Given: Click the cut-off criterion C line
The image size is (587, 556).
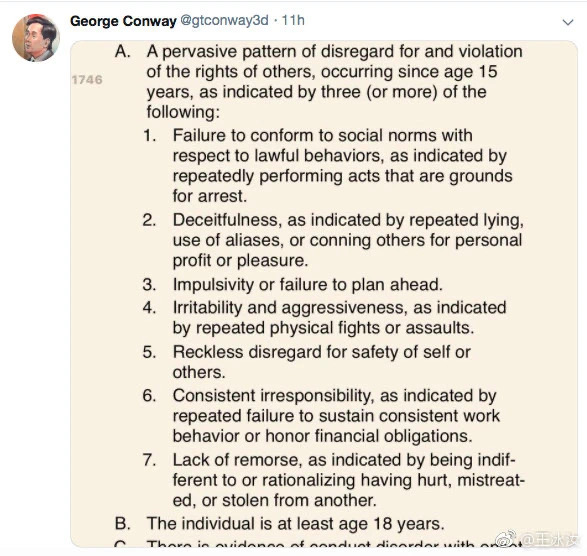Looking at the screenshot, I should point(318,543).
